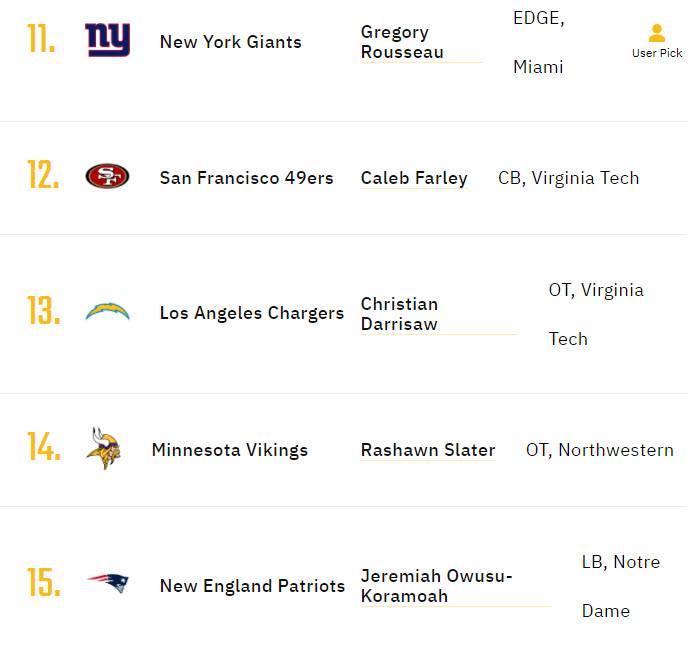Click the Los Angeles Chargers bolt logo

[107, 311]
